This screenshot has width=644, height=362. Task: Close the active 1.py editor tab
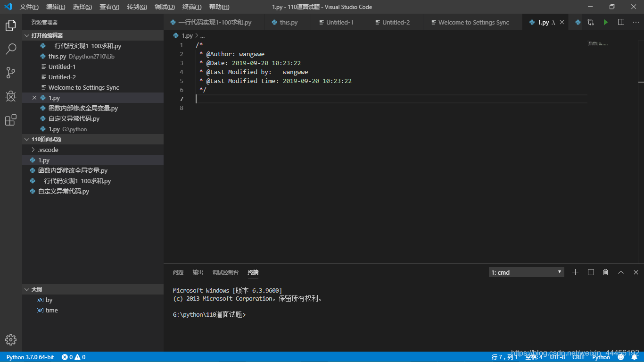[562, 22]
